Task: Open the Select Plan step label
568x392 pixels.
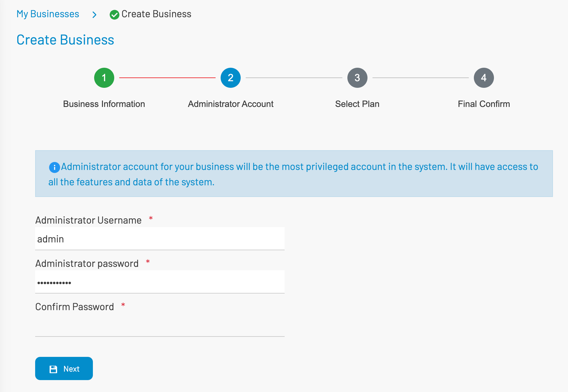Action: [357, 104]
